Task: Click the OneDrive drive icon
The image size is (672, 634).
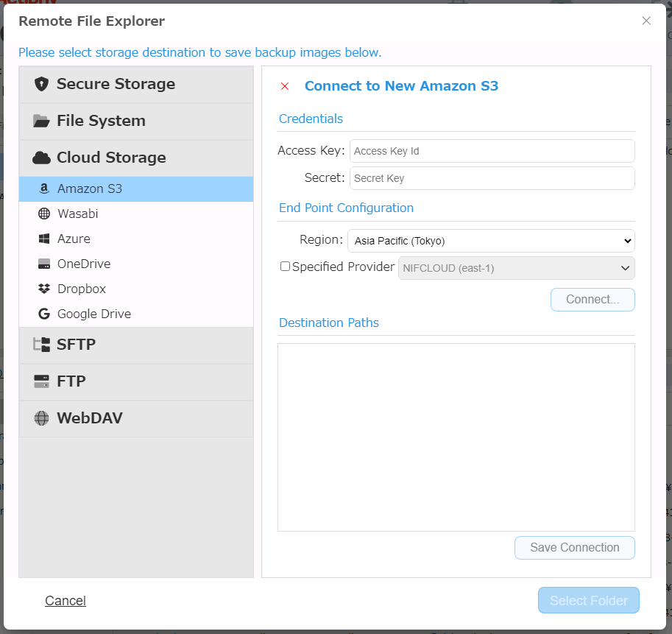Action: pyautogui.click(x=44, y=264)
